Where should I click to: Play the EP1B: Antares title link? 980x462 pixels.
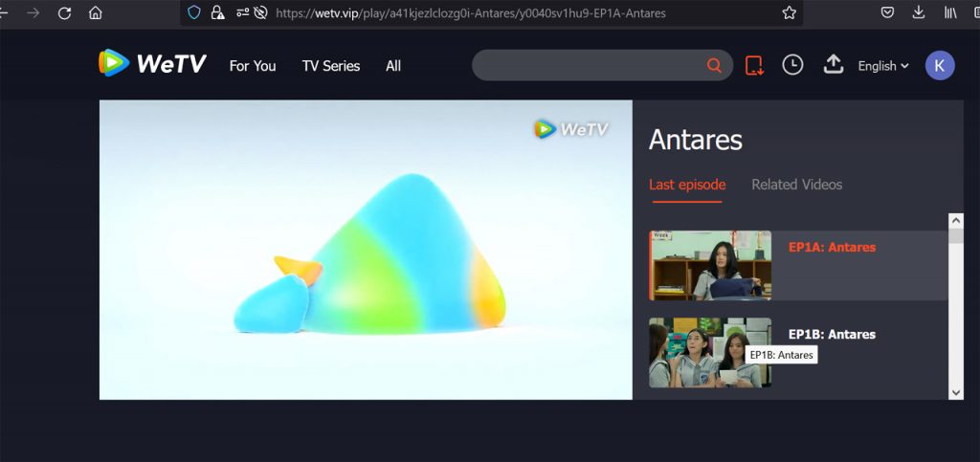tap(832, 334)
